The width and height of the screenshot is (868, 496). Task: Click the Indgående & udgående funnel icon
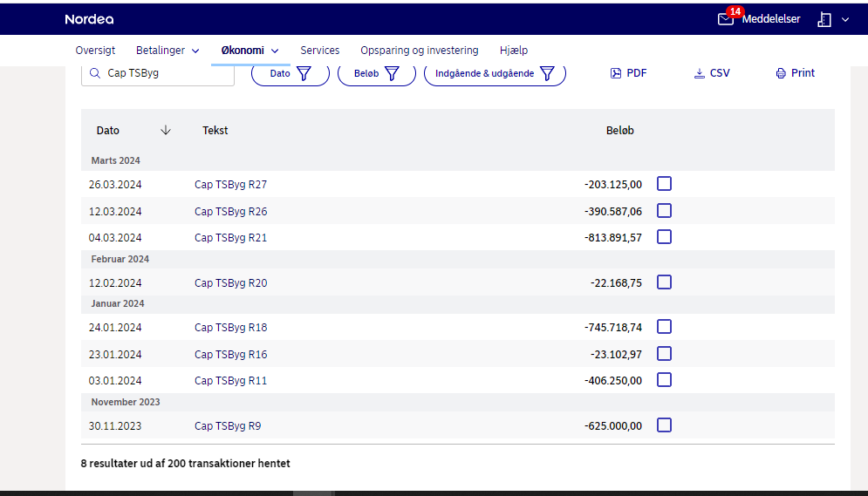(x=547, y=73)
